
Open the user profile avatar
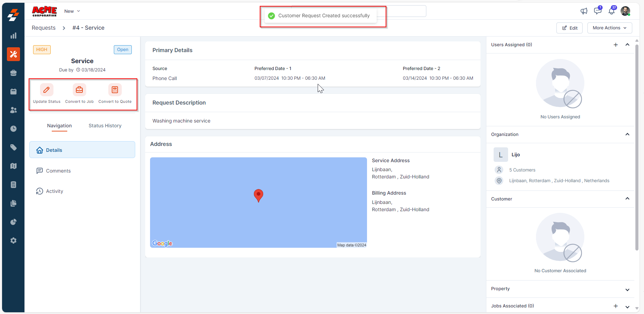pyautogui.click(x=625, y=11)
